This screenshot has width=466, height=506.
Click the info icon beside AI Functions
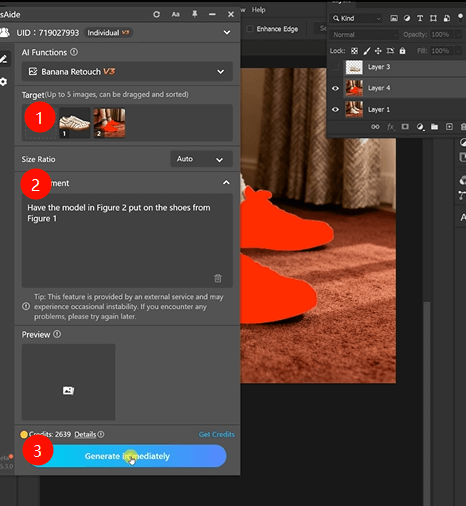coord(74,52)
